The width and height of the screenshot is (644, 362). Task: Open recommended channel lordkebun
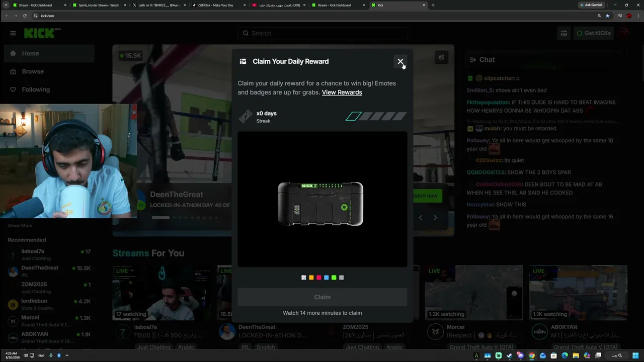click(49, 304)
